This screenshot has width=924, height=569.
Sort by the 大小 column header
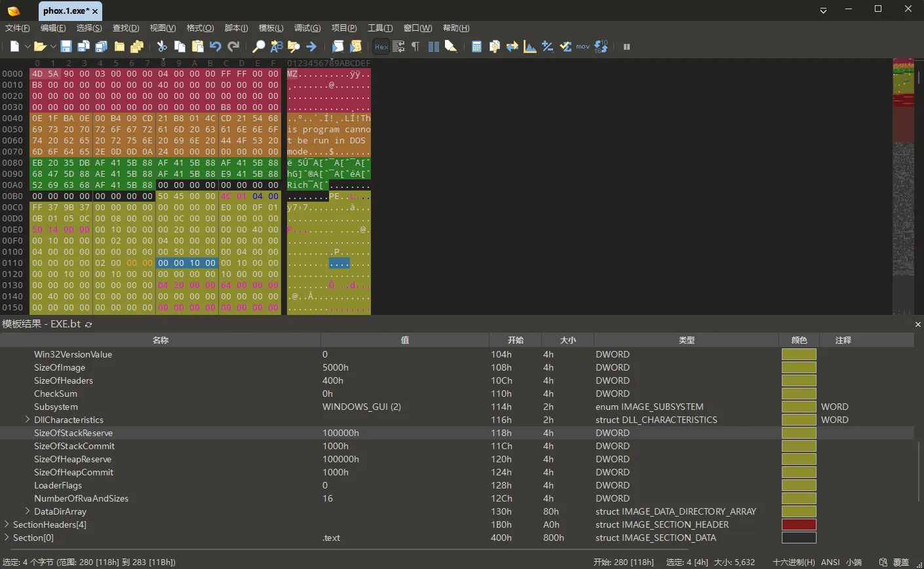[x=568, y=340]
